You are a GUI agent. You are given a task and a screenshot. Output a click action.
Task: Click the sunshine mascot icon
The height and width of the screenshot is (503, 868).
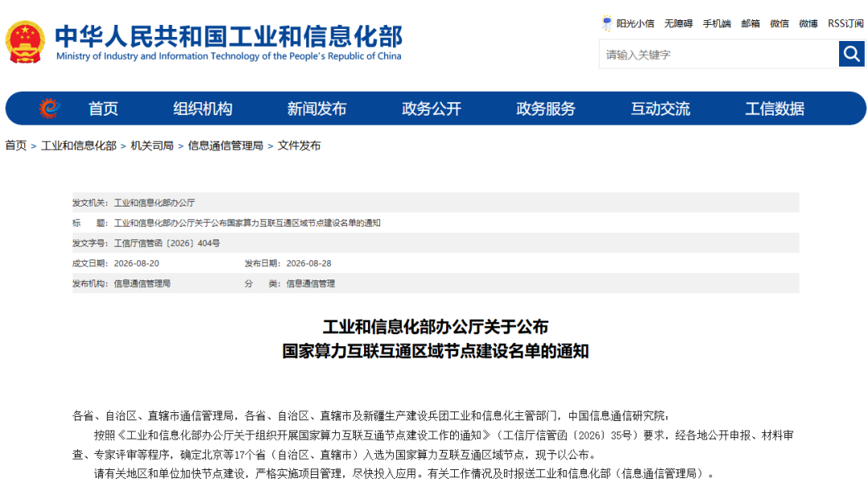[x=608, y=23]
